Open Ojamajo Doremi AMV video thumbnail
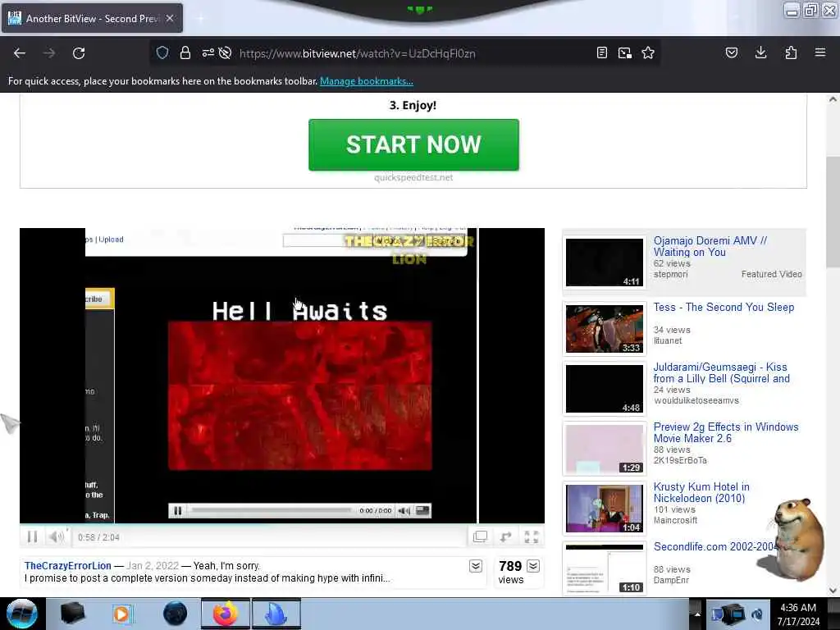This screenshot has width=840, height=630. 605,262
